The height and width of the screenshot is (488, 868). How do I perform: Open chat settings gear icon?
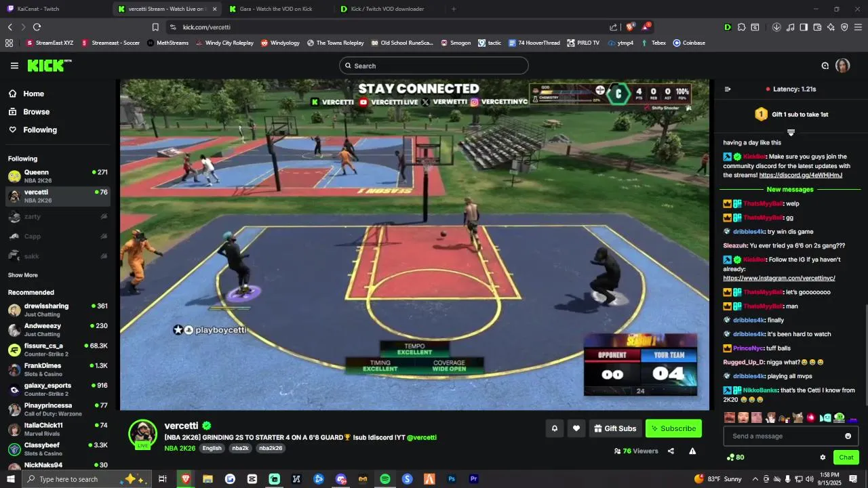823,457
